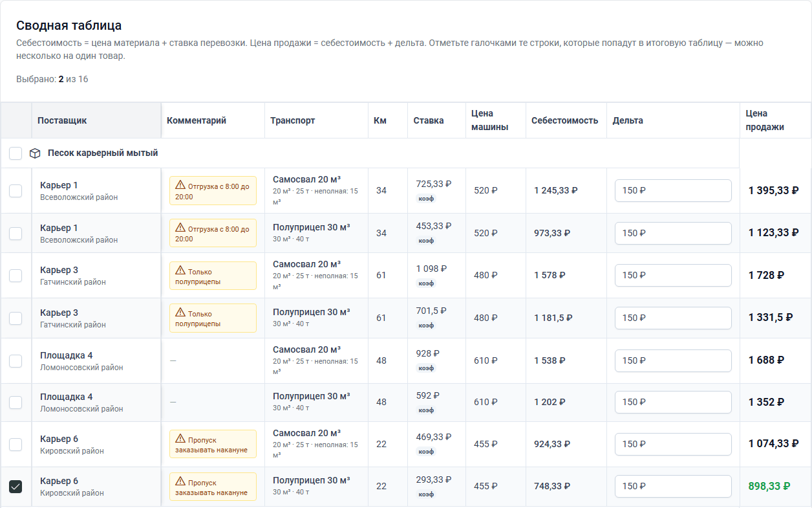Tick checkbox for Площадка 4 Полуприцеп row

(16, 403)
